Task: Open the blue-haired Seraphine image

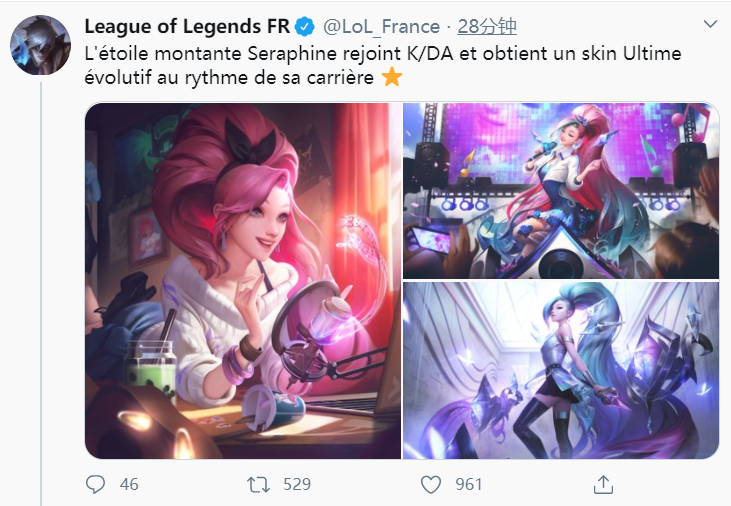Action: coord(561,370)
